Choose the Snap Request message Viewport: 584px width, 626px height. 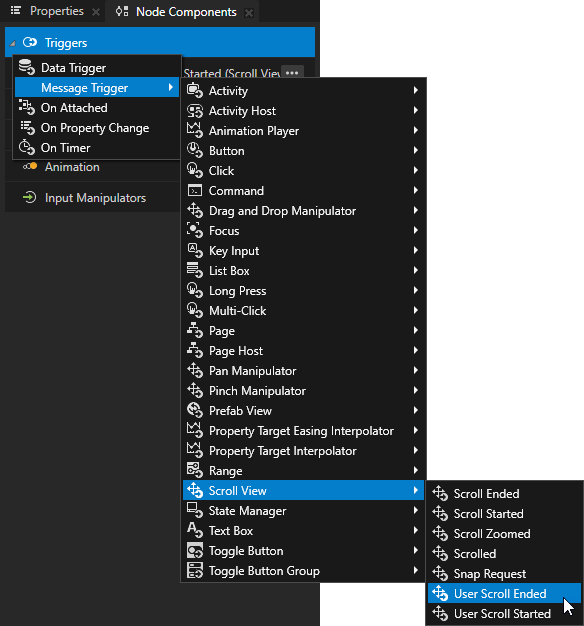click(x=505, y=573)
